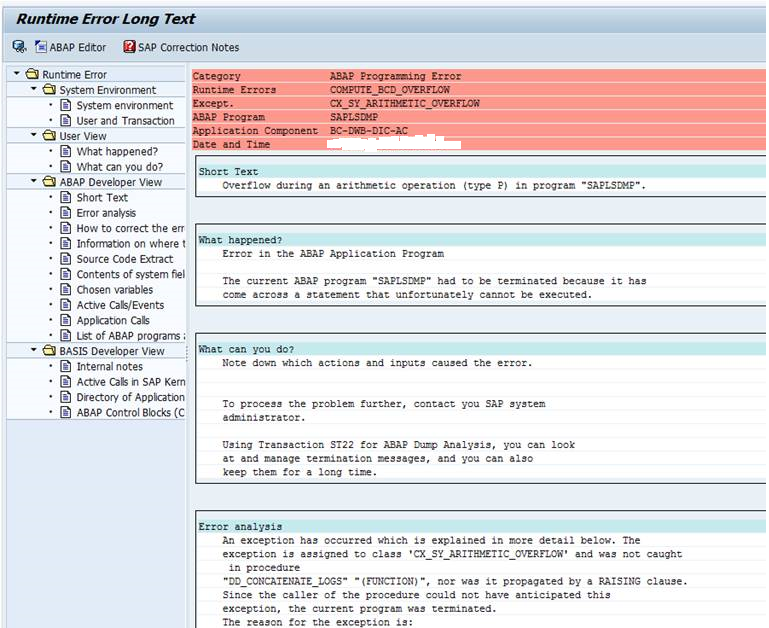Collapse the BASIS Developer View folder
Screen dimensions: 769x628
coord(34,350)
